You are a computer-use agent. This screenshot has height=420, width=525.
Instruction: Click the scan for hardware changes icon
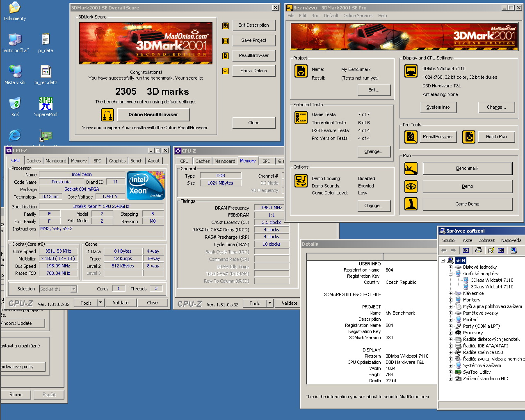pos(514,250)
